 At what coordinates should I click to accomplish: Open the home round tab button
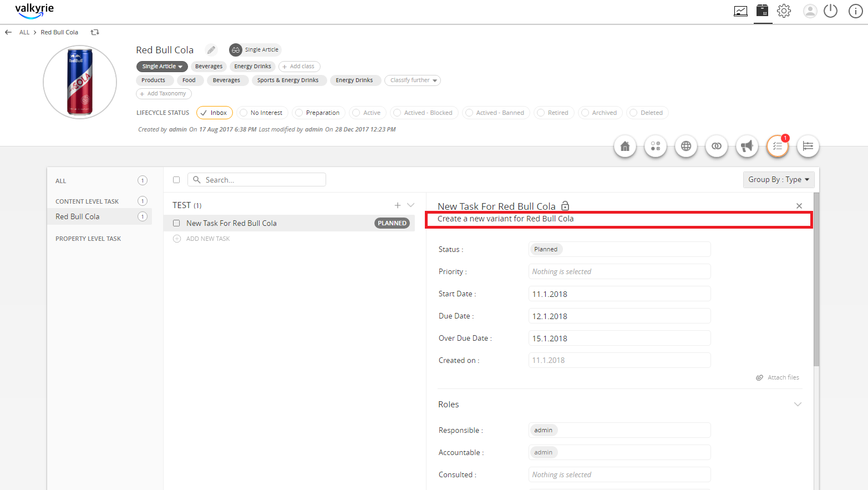click(x=625, y=146)
